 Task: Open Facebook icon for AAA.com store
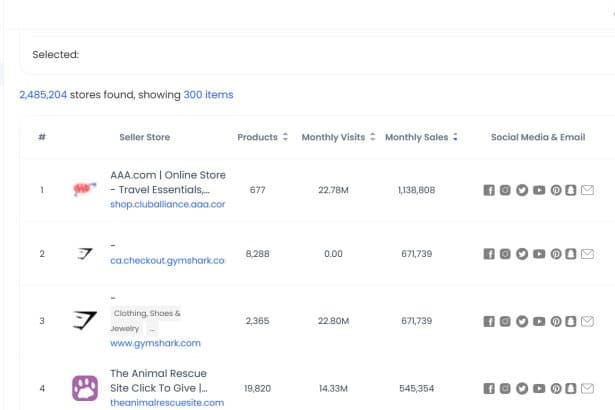point(489,190)
